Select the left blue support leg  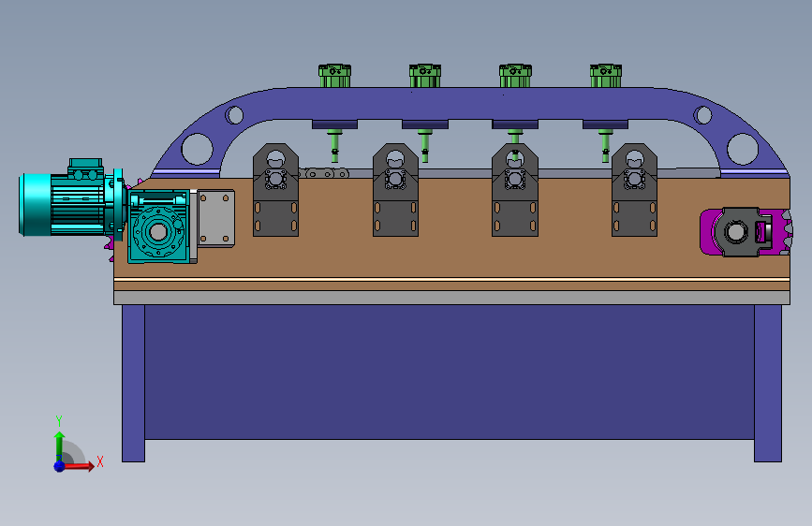[x=133, y=383]
